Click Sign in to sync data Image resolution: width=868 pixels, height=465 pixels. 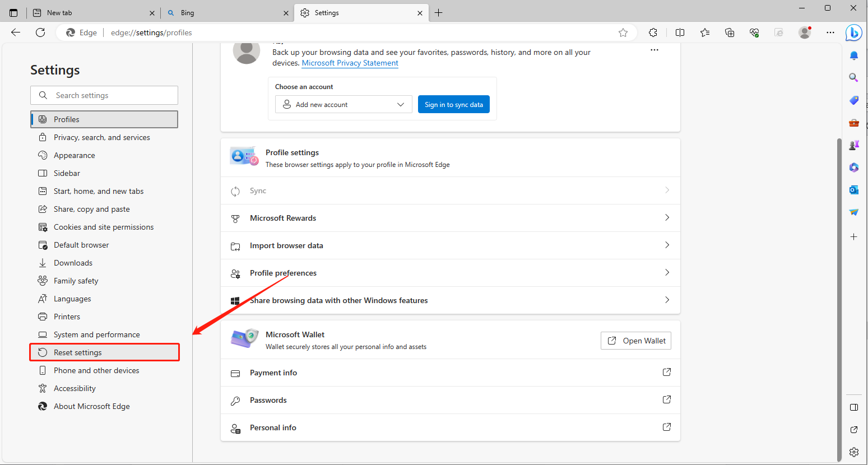[x=453, y=104]
